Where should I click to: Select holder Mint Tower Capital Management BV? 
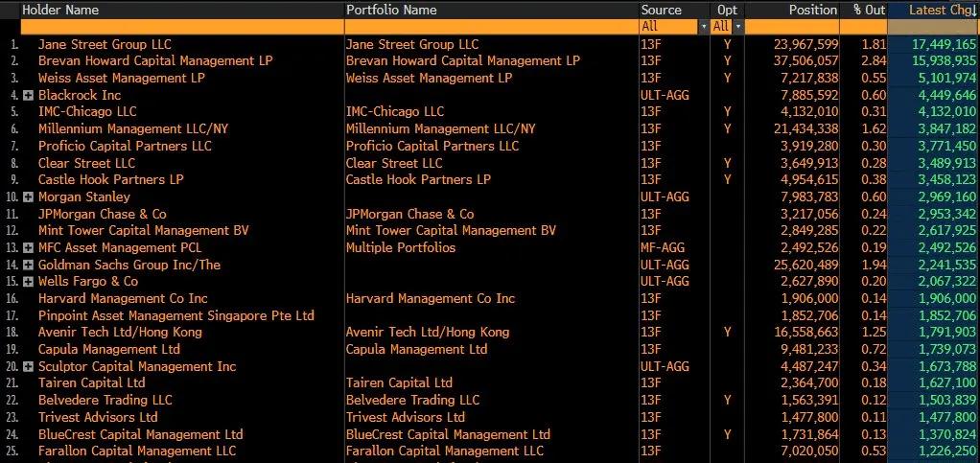pos(143,231)
